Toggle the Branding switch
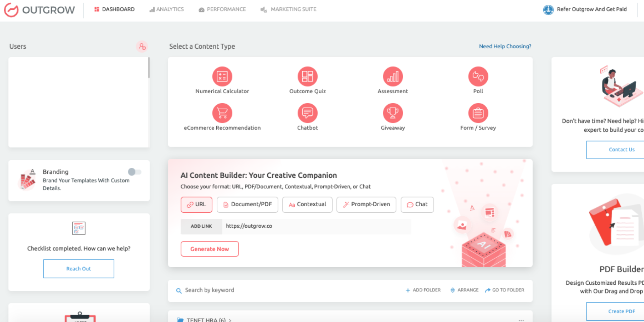 click(x=135, y=172)
